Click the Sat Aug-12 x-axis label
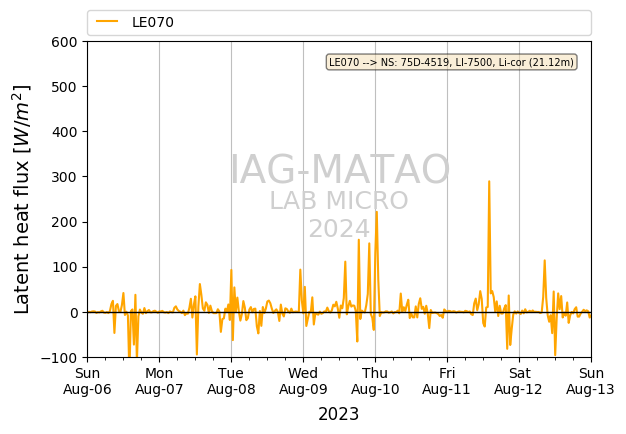Viewport: 626px width, 434px height. 519,381
